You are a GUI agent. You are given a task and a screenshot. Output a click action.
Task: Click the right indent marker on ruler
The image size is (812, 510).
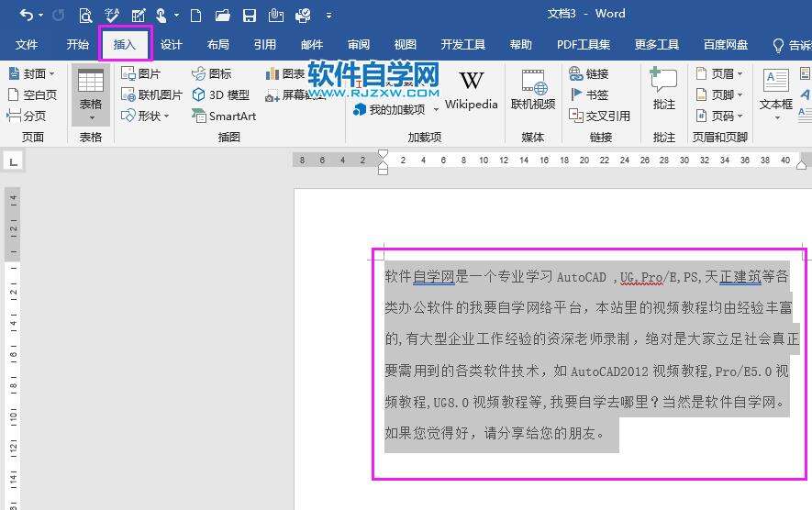pyautogui.click(x=801, y=165)
